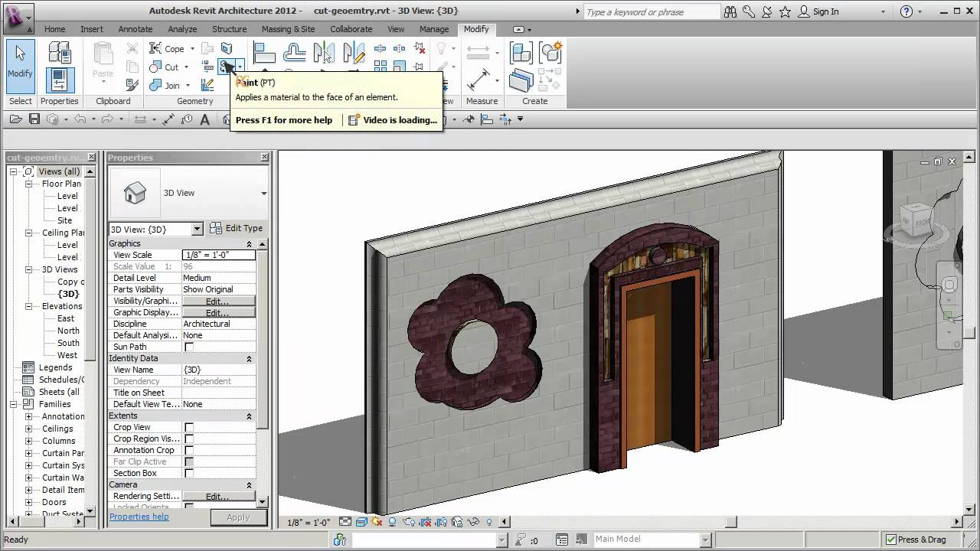Screen dimensions: 980x551
Task: Activate the Cope tool
Action: (x=170, y=48)
